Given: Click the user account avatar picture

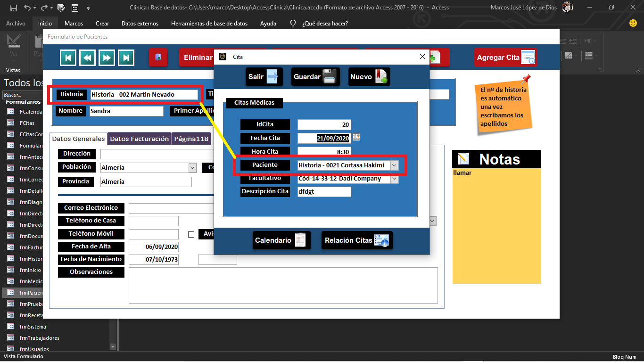Looking at the screenshot, I should click(567, 7).
